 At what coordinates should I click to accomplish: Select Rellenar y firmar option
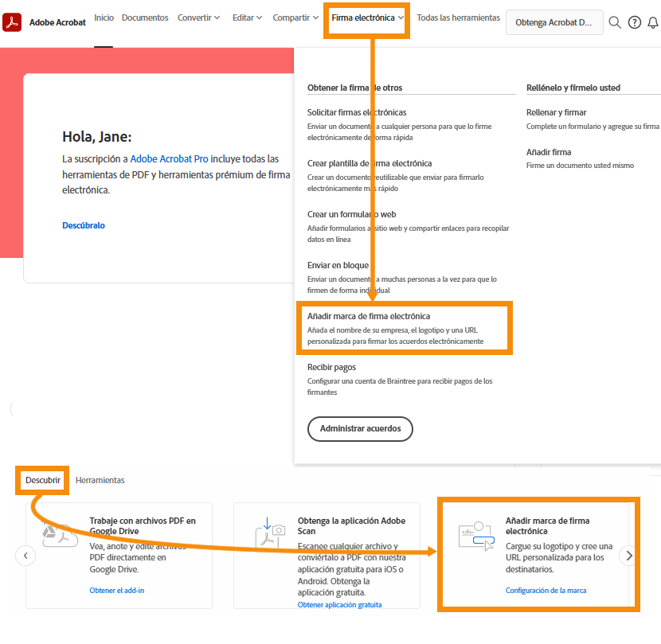[556, 112]
